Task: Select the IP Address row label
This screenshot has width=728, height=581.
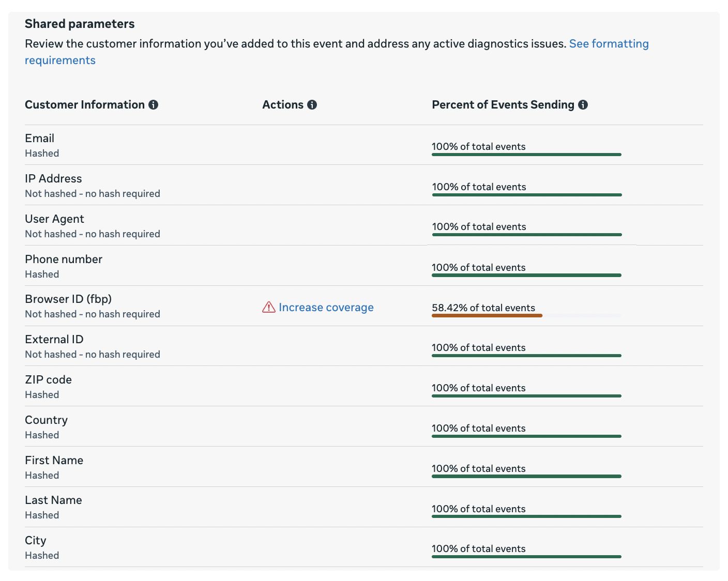Action: pyautogui.click(x=53, y=179)
